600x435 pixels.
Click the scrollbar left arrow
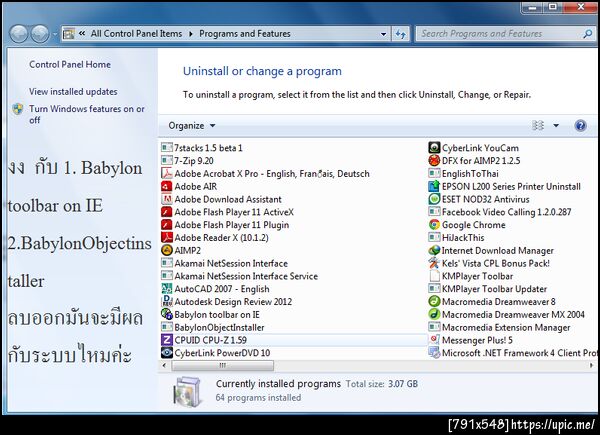[165, 366]
